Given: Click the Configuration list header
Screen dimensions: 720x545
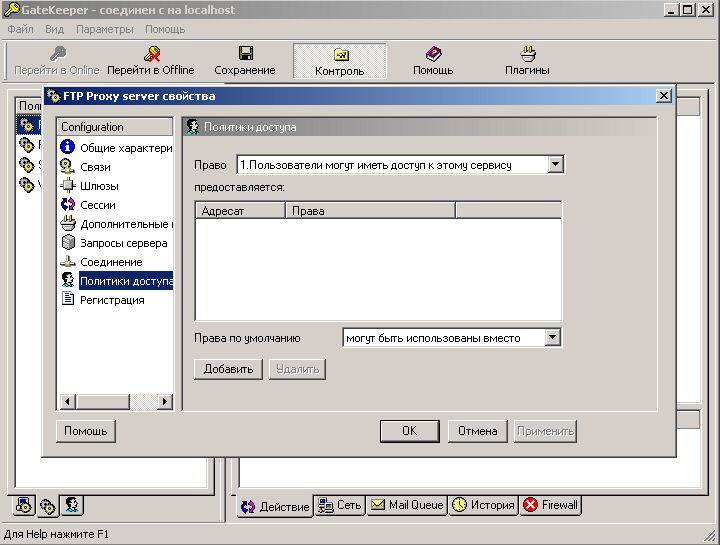Looking at the screenshot, I should 115,127.
